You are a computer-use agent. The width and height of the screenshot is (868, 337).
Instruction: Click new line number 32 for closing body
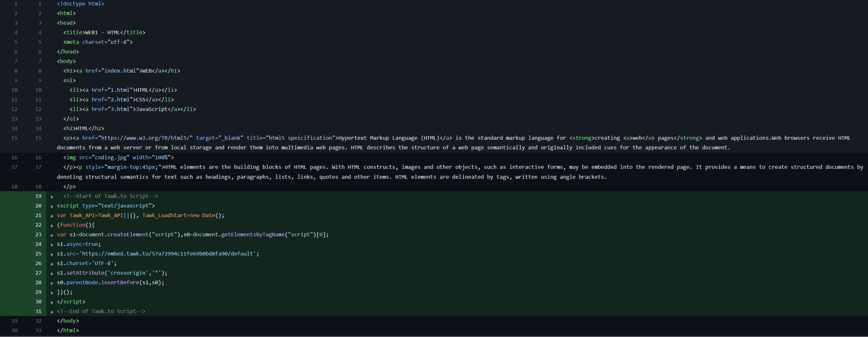coord(38,321)
